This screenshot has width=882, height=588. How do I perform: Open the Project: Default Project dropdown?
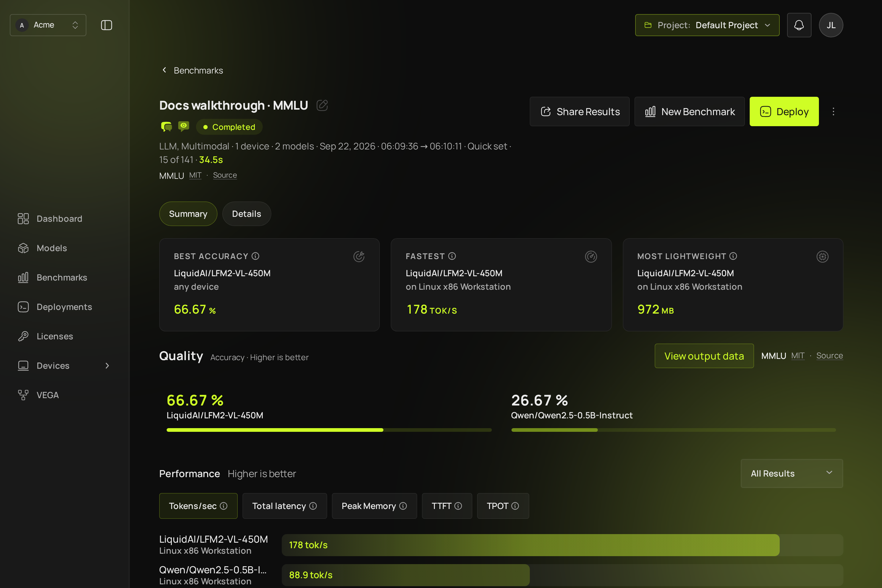pos(707,25)
